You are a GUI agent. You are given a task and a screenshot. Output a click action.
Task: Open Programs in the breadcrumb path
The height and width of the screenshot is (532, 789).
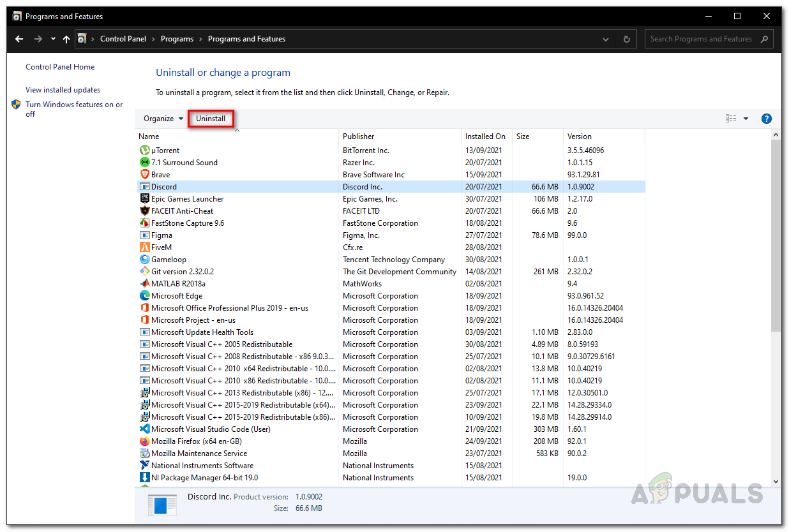click(177, 39)
